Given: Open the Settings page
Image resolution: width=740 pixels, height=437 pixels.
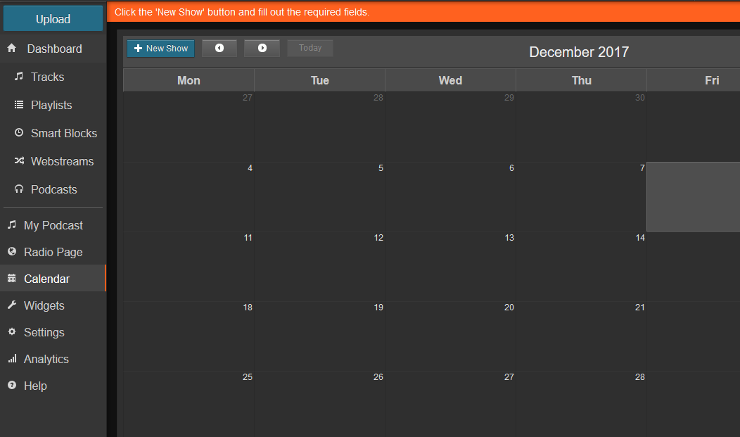Looking at the screenshot, I should [44, 332].
